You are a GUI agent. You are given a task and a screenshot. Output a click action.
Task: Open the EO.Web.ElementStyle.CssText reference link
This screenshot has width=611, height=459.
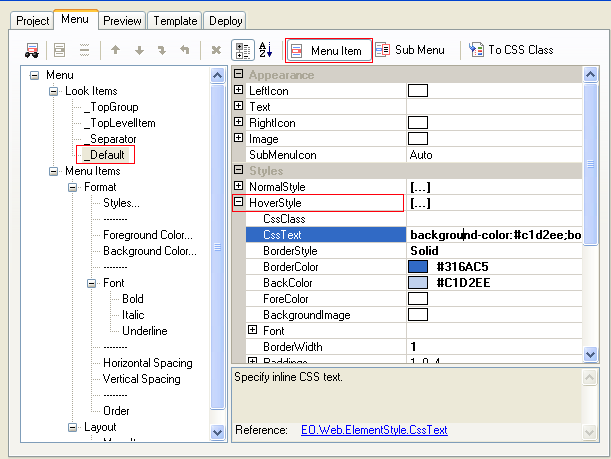pyautogui.click(x=374, y=430)
